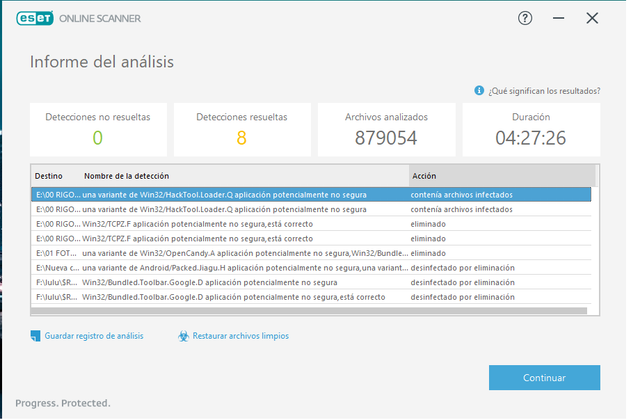Click the 'Informe del análisis' heading
This screenshot has width=640, height=420.
(x=102, y=62)
